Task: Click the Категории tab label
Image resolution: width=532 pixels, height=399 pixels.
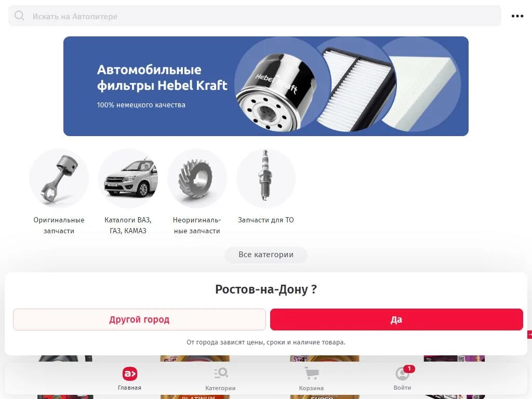Action: click(x=220, y=388)
